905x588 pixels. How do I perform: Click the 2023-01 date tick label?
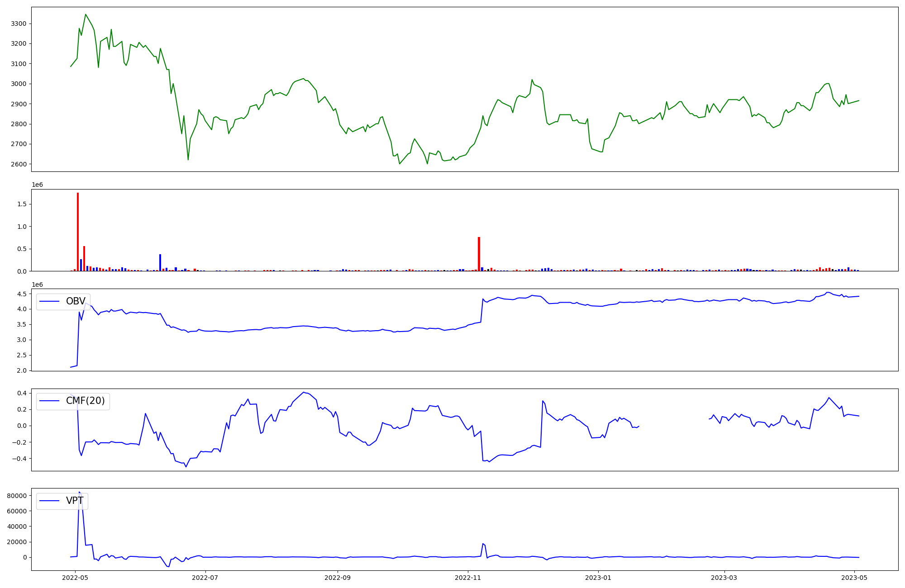point(598,578)
